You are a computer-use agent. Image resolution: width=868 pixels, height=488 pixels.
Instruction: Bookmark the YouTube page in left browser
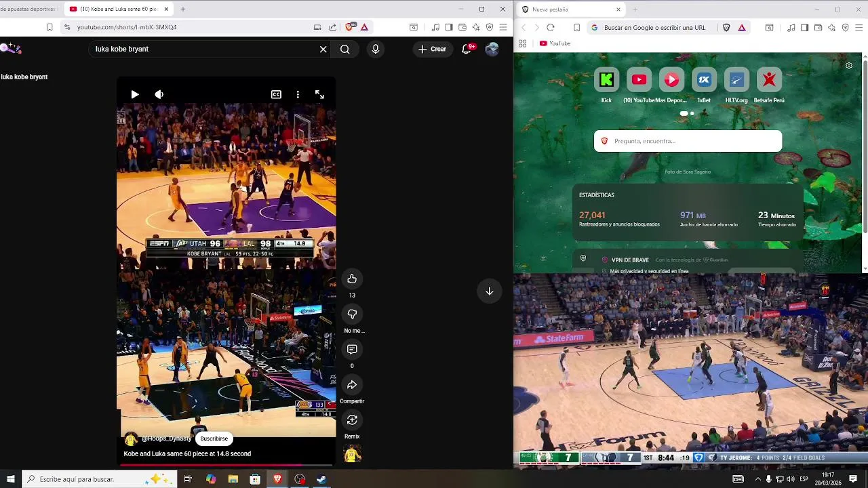tap(50, 27)
